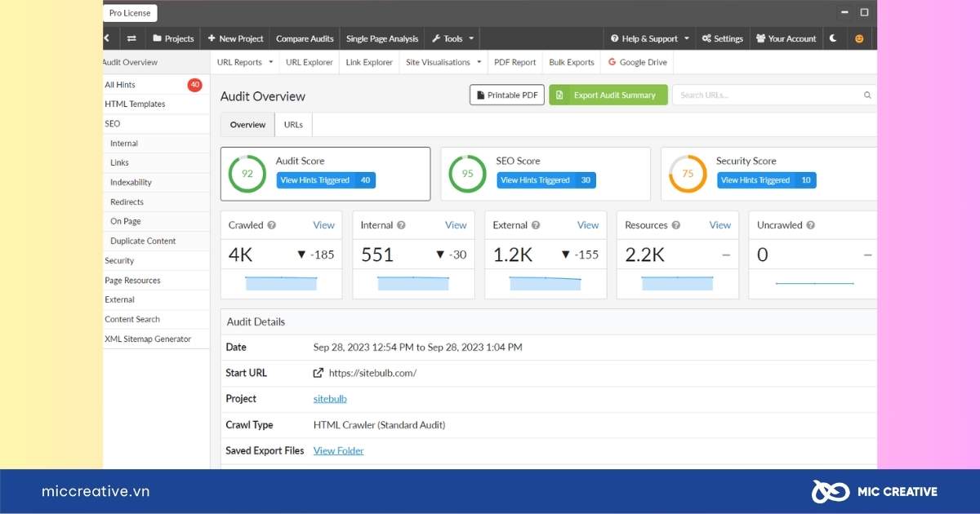Viewport: 980px width, 514px height.
Task: Open Google Drive from the toolbar
Action: (637, 62)
